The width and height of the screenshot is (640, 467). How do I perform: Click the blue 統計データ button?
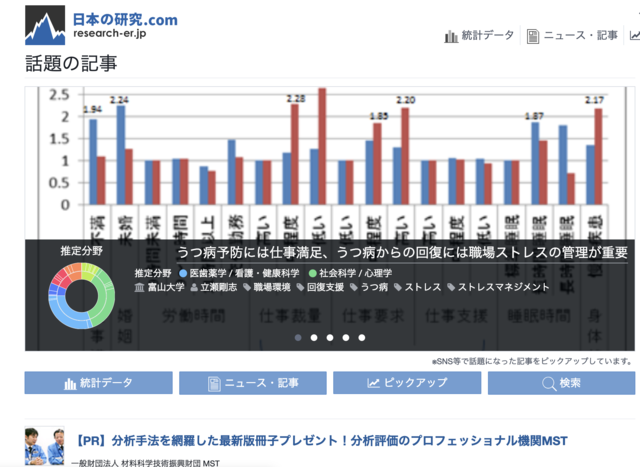(98, 383)
